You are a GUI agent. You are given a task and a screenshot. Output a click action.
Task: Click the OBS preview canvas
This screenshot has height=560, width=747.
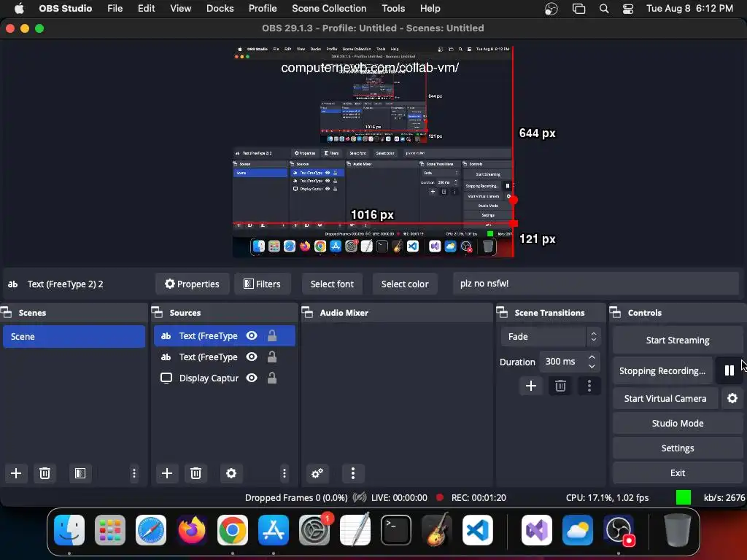pos(373,152)
